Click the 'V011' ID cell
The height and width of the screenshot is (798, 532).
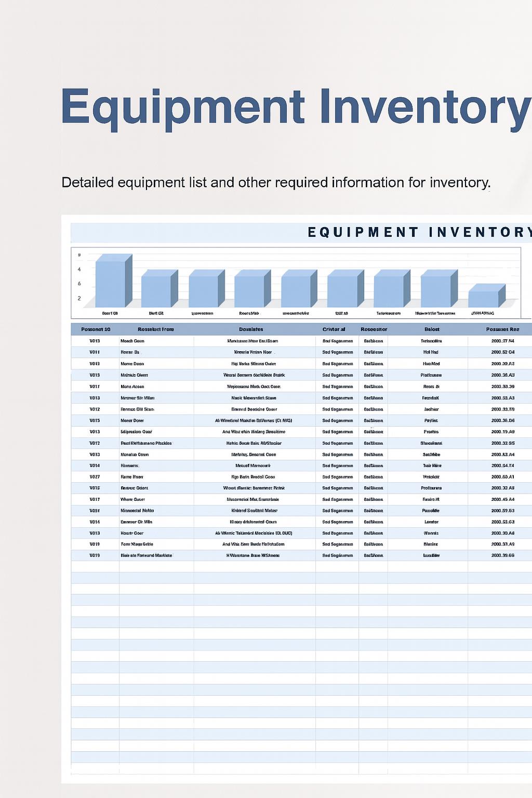click(95, 352)
